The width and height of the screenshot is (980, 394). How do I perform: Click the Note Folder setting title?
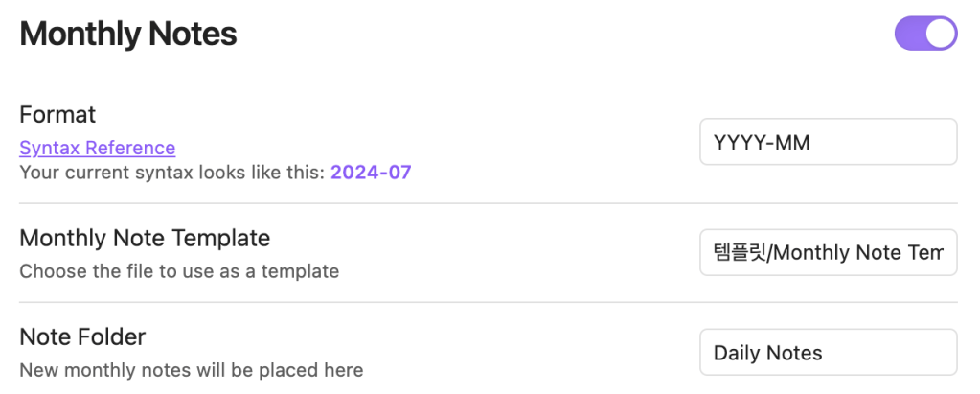click(x=82, y=337)
